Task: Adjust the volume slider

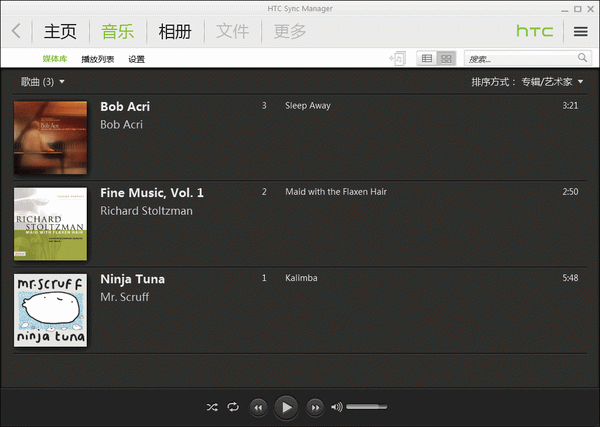Action: tap(367, 407)
